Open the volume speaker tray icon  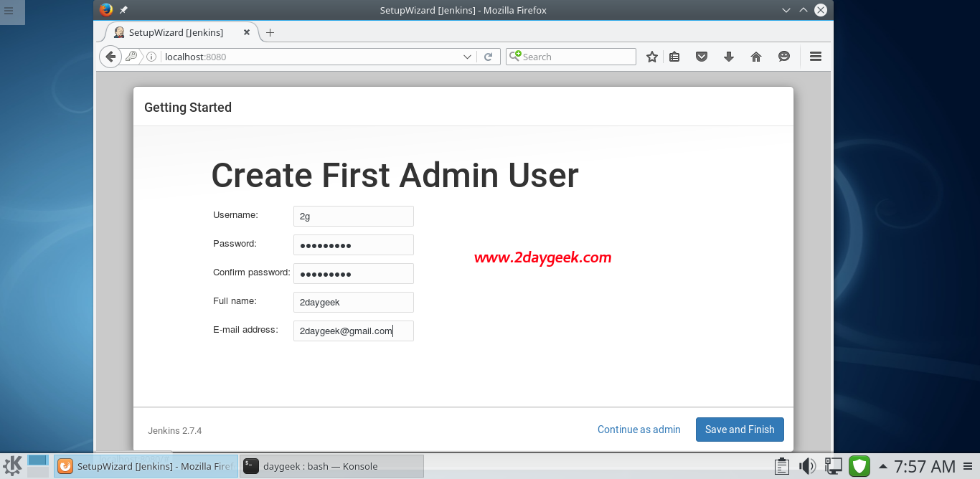[807, 466]
